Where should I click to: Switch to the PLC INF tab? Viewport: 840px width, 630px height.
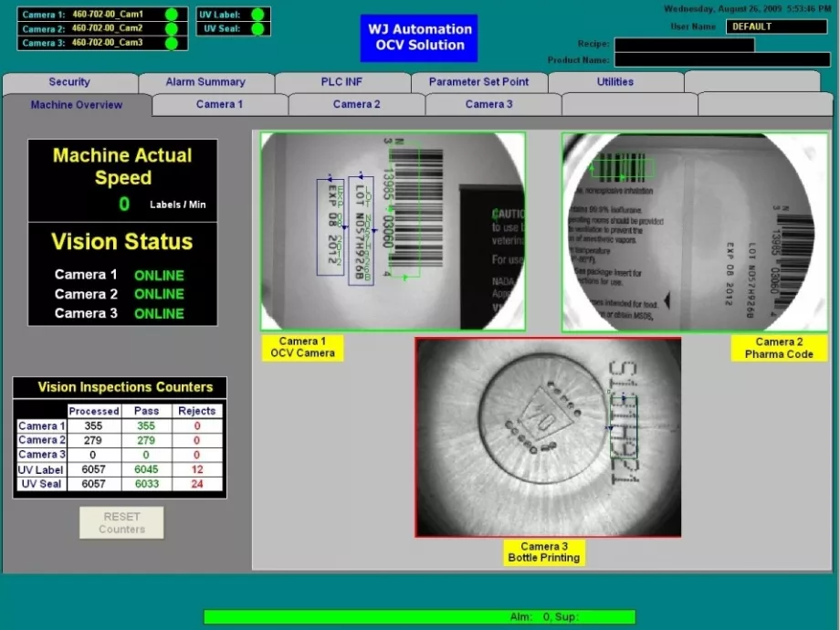coord(341,82)
